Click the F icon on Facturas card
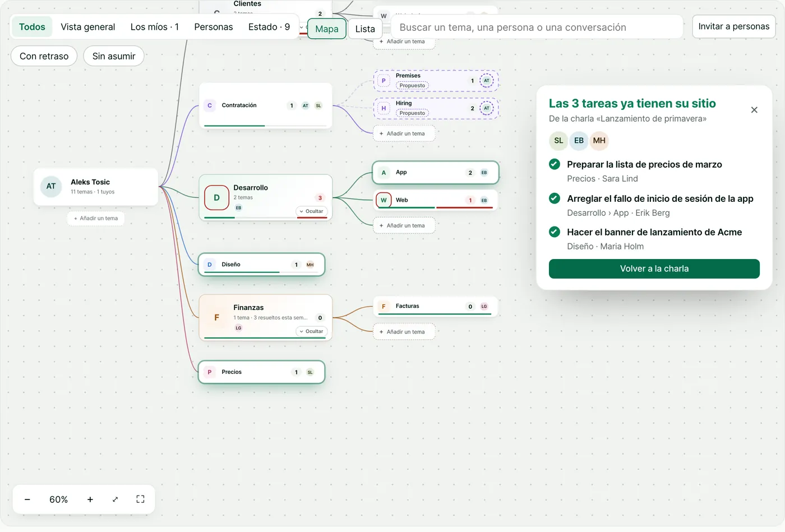The width and height of the screenshot is (785, 532). coord(384,307)
